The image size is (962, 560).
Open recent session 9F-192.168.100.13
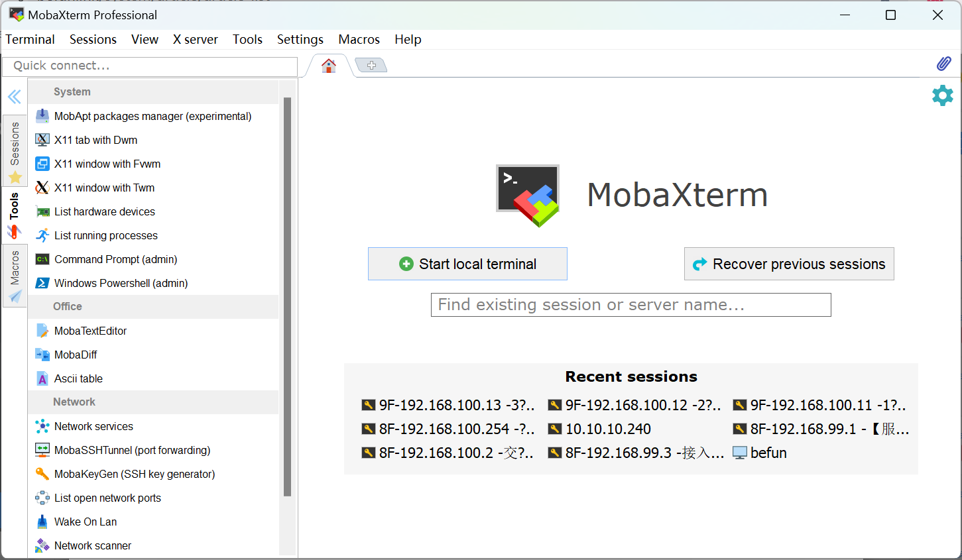448,405
